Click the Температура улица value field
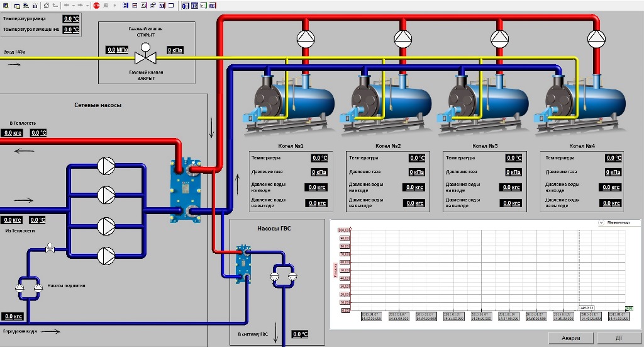Viewport: 644px width, 347px height. click(71, 19)
